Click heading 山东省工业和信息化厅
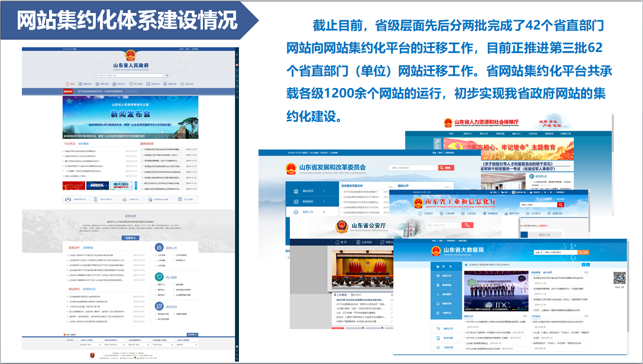Viewport: 643px width, 364px height. pos(461,201)
